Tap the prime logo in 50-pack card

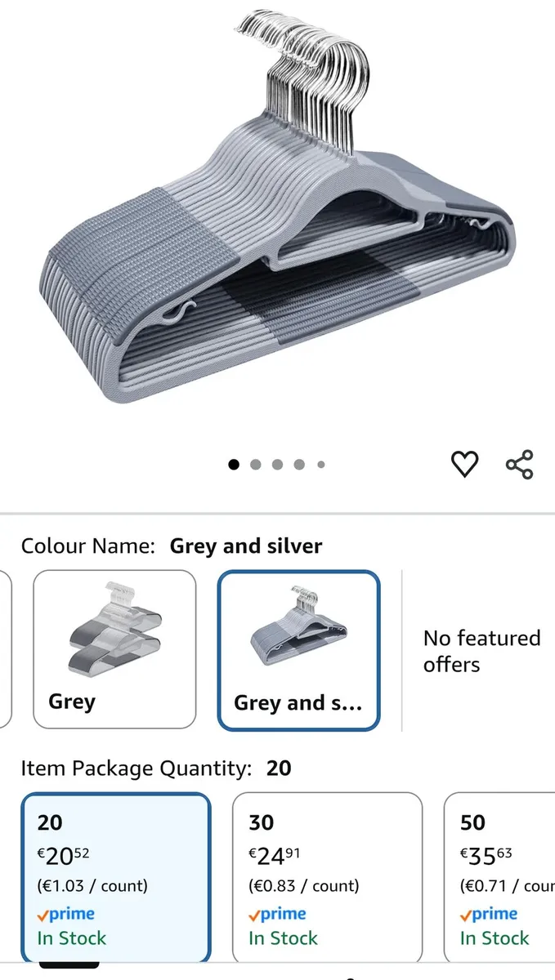pos(489,914)
